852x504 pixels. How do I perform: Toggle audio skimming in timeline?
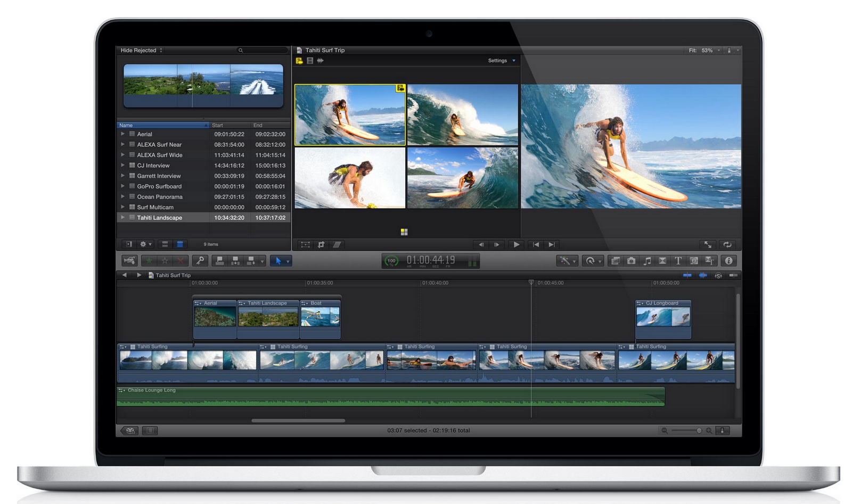703,275
